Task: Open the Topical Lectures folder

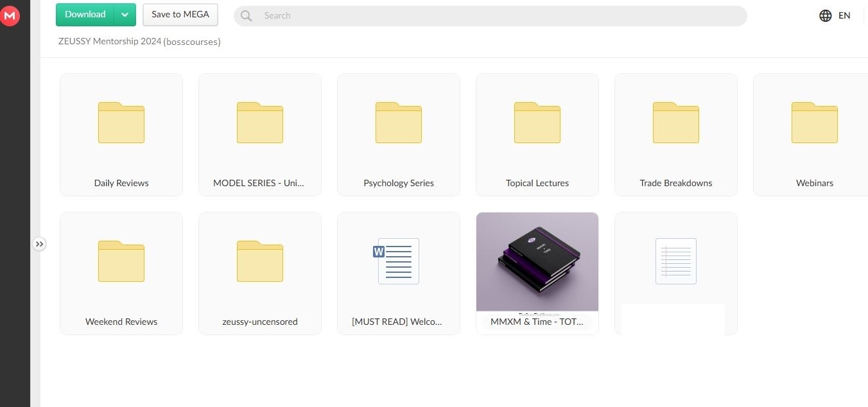Action: coord(537,134)
